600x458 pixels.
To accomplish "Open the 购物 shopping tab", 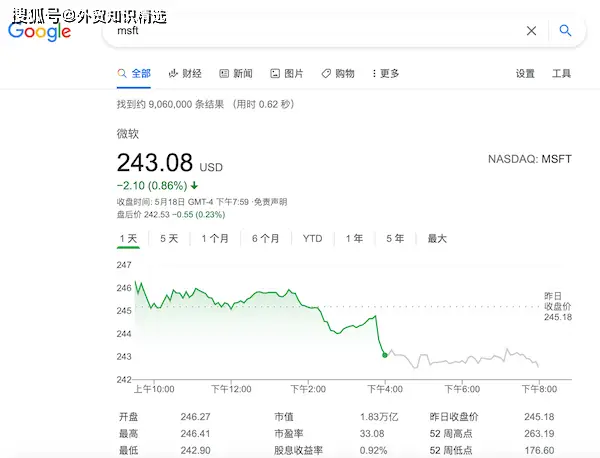I will [x=338, y=73].
